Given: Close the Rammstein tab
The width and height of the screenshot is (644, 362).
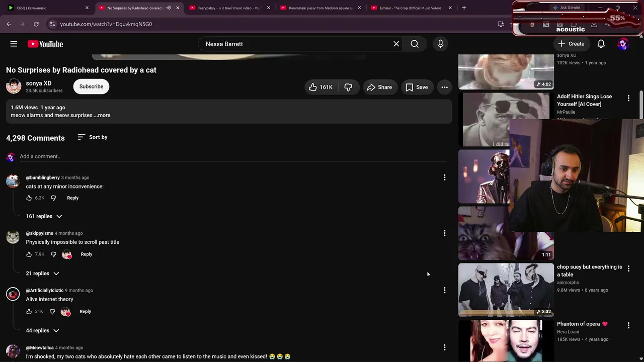Looking at the screenshot, I should coord(359,8).
